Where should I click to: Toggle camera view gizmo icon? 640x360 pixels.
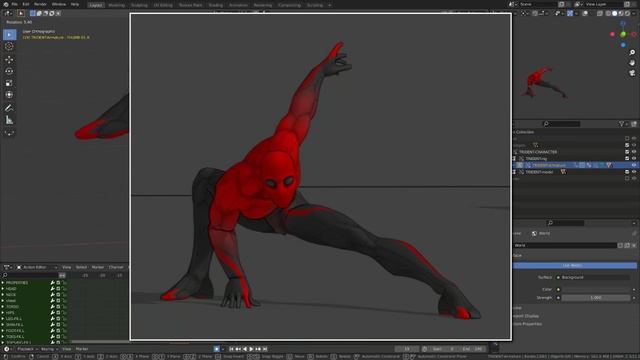click(x=632, y=73)
